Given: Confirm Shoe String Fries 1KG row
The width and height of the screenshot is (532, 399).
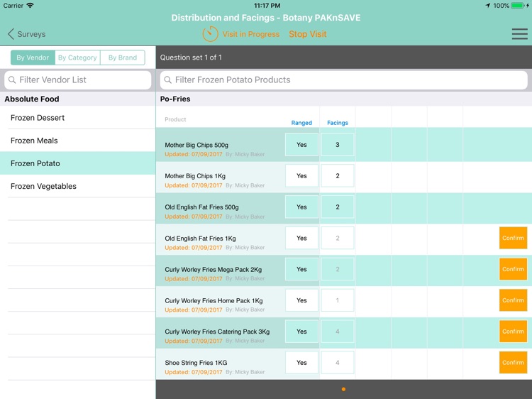Looking at the screenshot, I should (x=513, y=363).
